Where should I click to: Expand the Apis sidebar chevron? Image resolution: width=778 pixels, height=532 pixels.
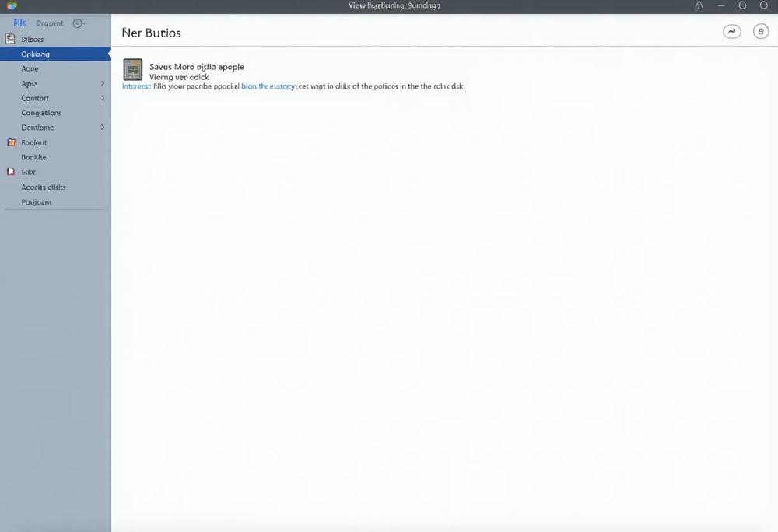click(102, 83)
